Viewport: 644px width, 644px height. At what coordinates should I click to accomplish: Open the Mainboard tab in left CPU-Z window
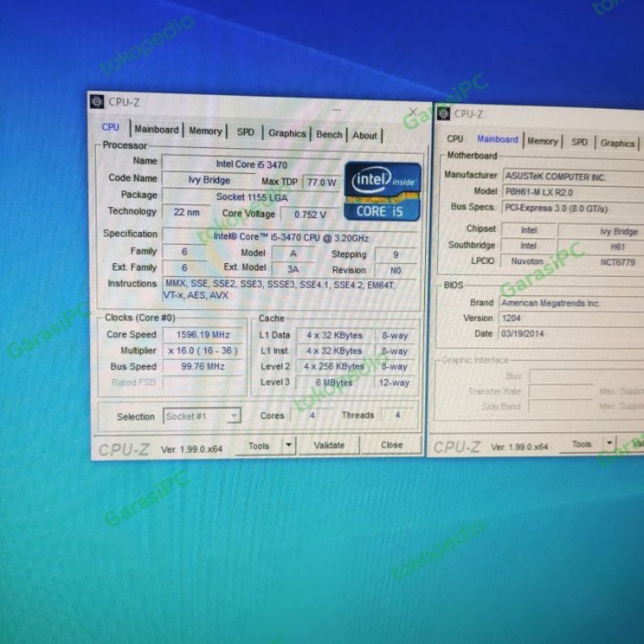pos(156,130)
